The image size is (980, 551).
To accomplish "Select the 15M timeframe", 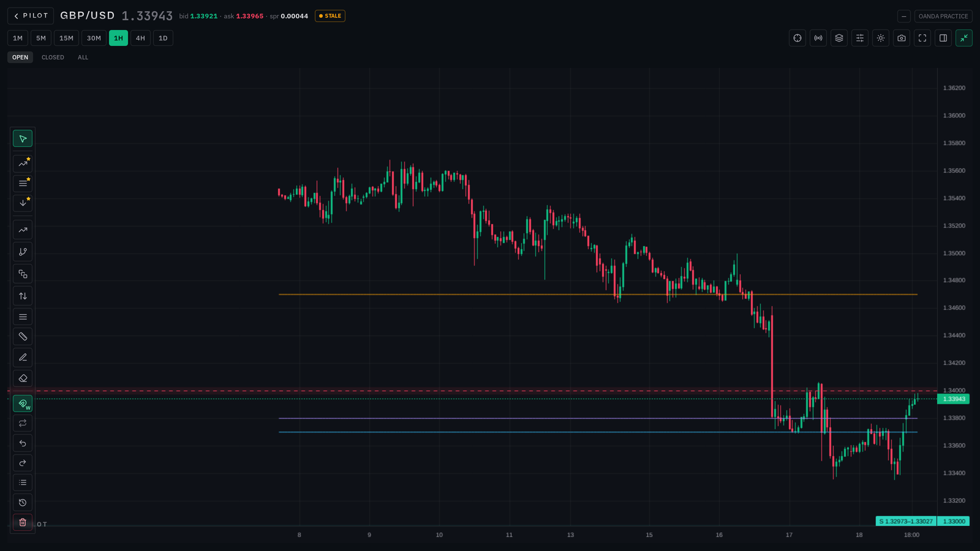I will (66, 38).
